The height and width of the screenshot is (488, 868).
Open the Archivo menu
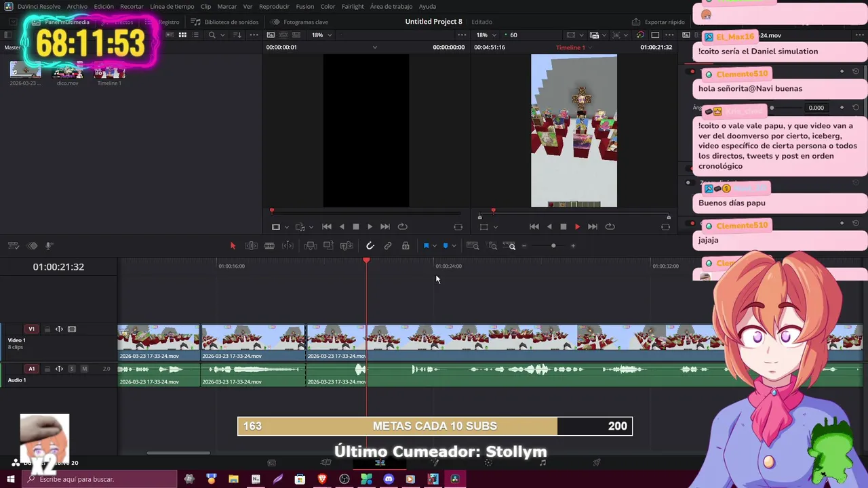[77, 6]
